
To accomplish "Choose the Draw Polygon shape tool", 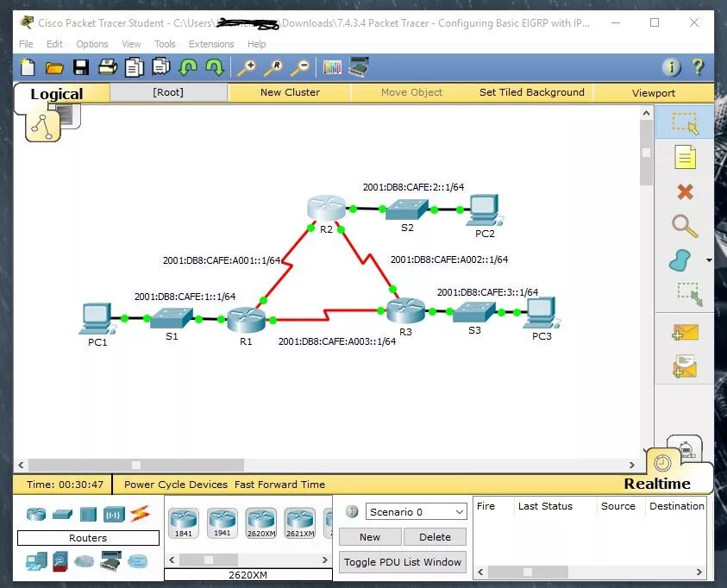I will click(x=680, y=260).
